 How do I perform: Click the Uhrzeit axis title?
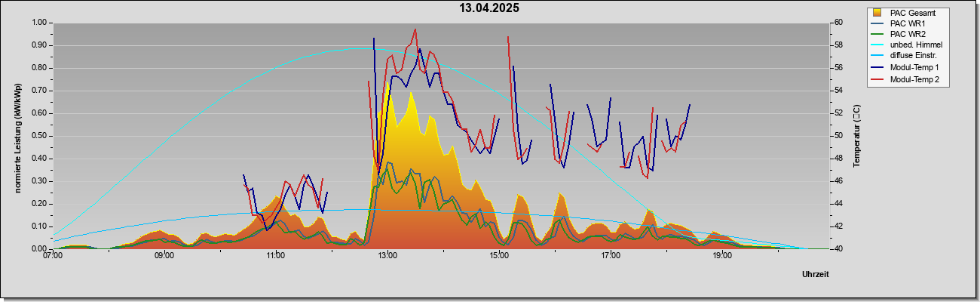coord(816,275)
